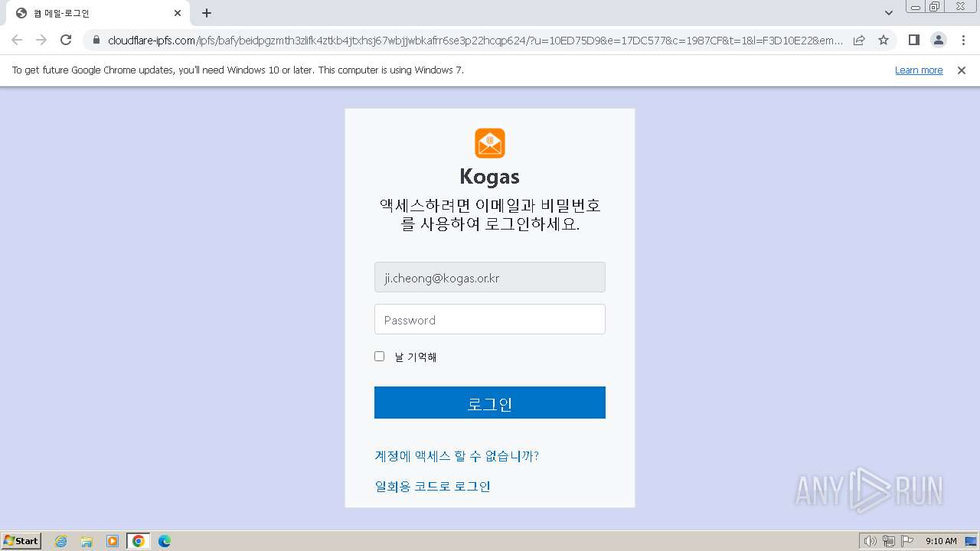The height and width of the screenshot is (551, 980).
Task: Click the browser back arrow
Action: (17, 40)
